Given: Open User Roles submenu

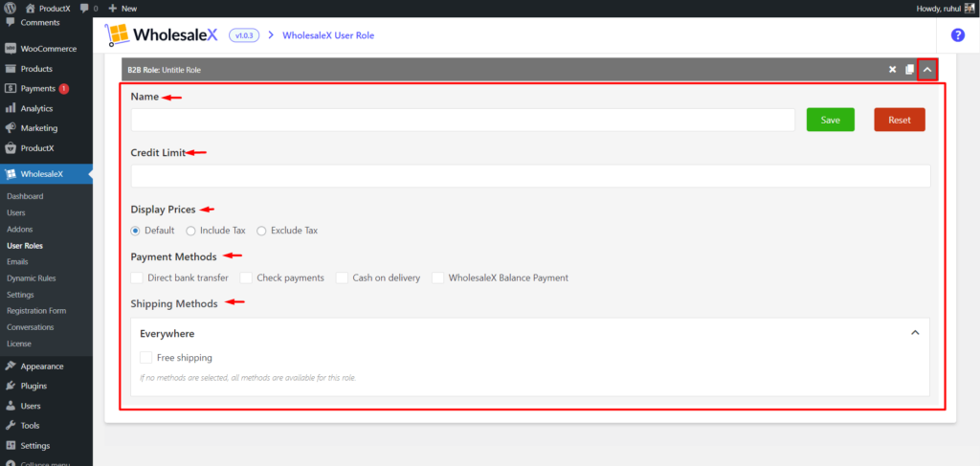Looking at the screenshot, I should coord(25,246).
